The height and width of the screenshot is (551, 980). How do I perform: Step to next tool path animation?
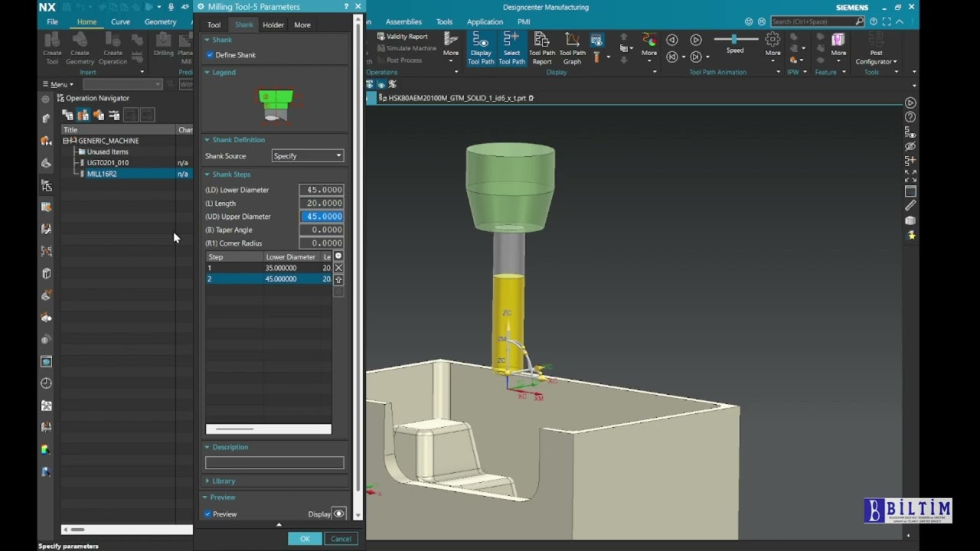[696, 57]
